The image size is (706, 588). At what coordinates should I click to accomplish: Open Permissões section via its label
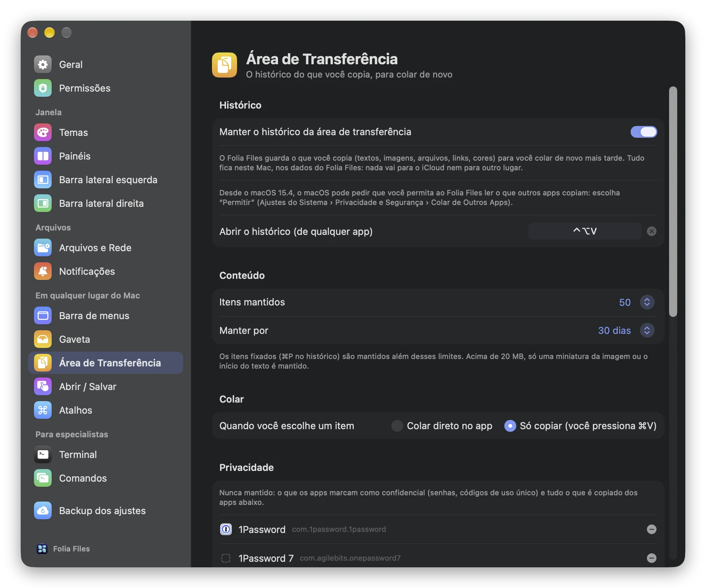(85, 88)
